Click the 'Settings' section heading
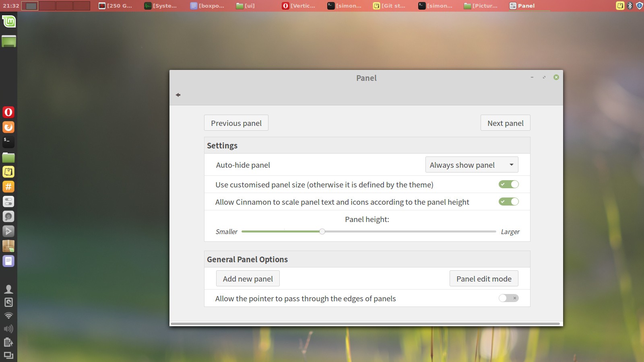The width and height of the screenshot is (644, 362). click(222, 146)
